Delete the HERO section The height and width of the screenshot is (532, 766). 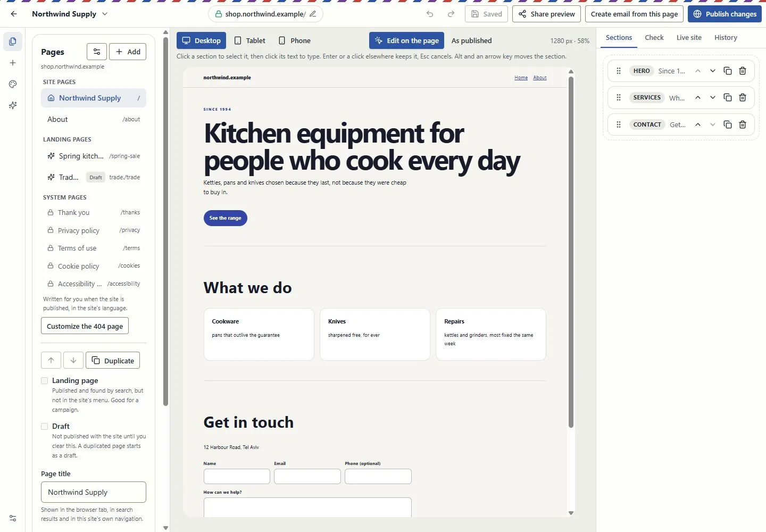[743, 71]
